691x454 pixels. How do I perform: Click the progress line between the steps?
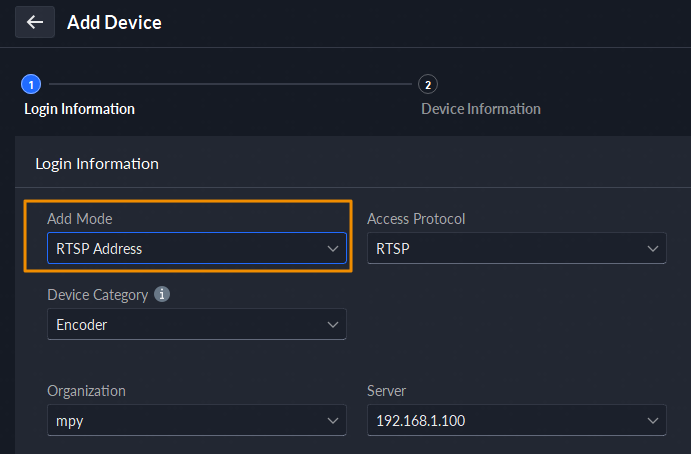tap(228, 85)
